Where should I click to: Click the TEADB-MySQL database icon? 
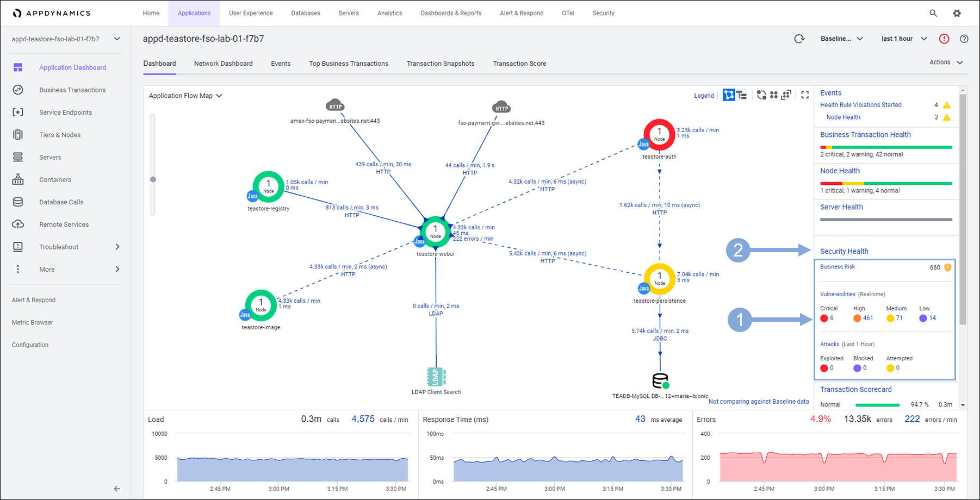tap(660, 380)
